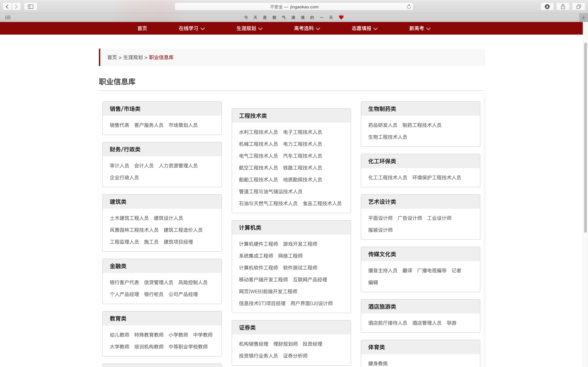Viewport: 588px width, 367px height.
Task: Click the Share icon in the toolbar
Action: tap(563, 7)
